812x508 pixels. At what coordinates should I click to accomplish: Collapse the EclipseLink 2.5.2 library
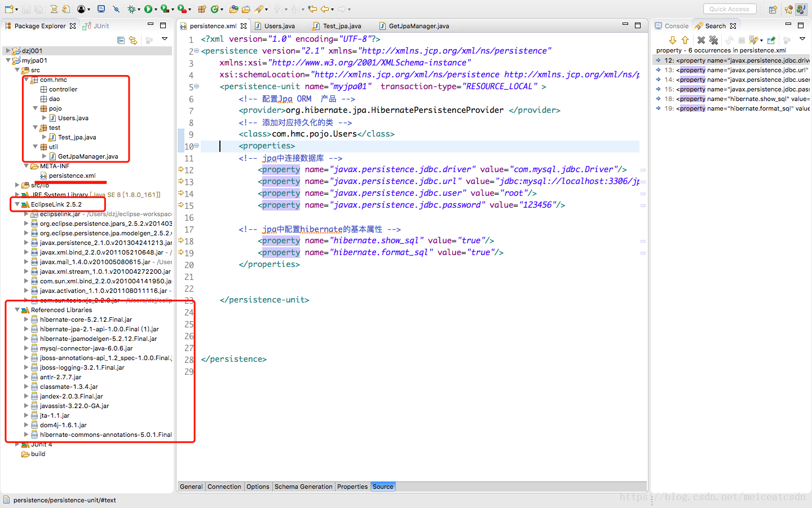click(x=17, y=204)
